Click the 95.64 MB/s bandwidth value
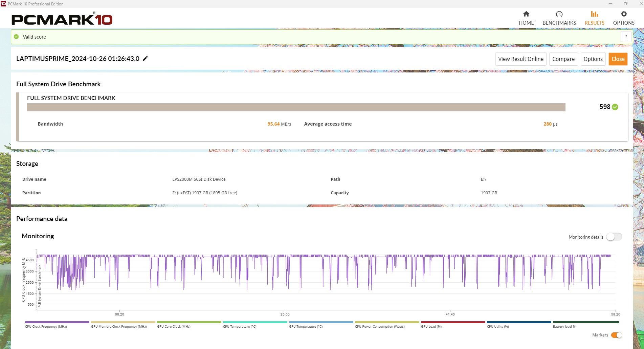This screenshot has height=349, width=644. point(279,124)
